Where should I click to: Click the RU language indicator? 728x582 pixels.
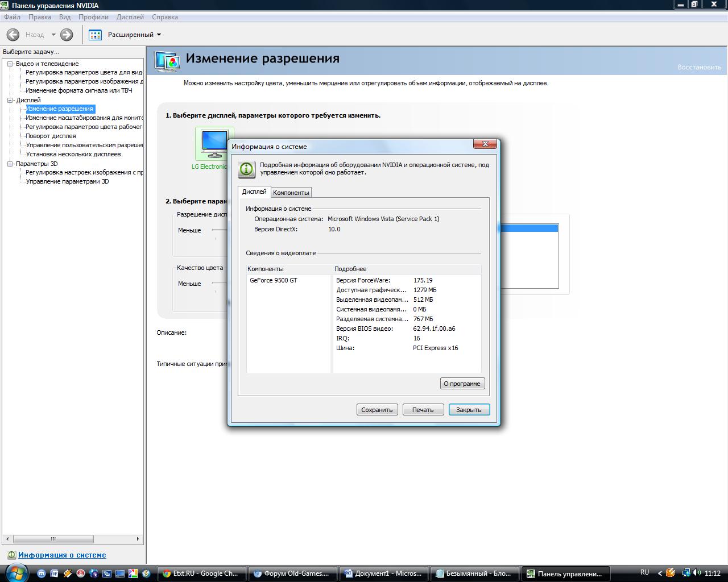644,572
